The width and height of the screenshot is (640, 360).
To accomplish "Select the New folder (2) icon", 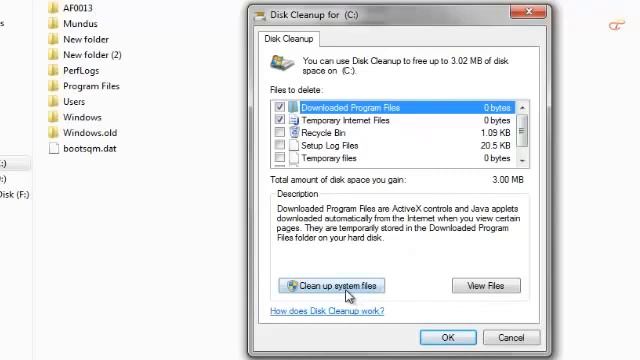I will coord(53,55).
